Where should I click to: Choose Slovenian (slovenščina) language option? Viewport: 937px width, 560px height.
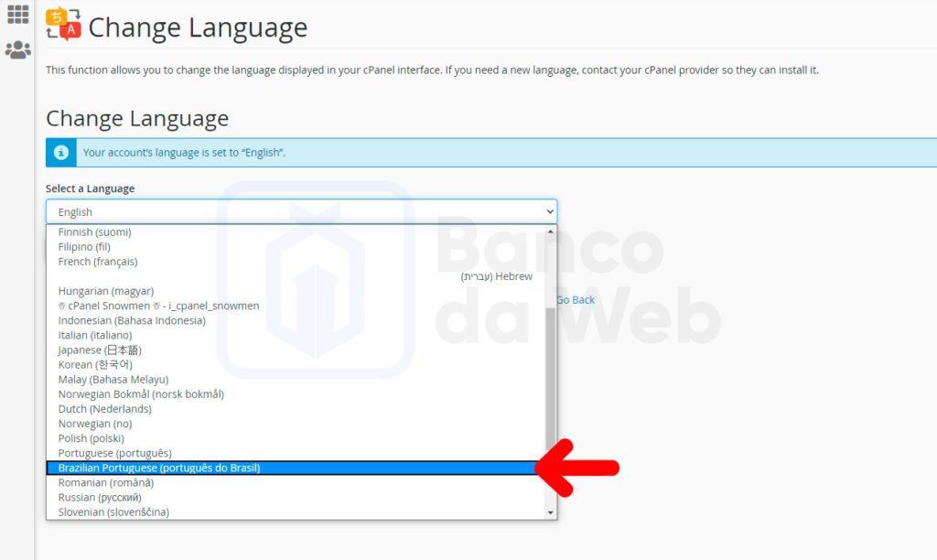click(113, 512)
